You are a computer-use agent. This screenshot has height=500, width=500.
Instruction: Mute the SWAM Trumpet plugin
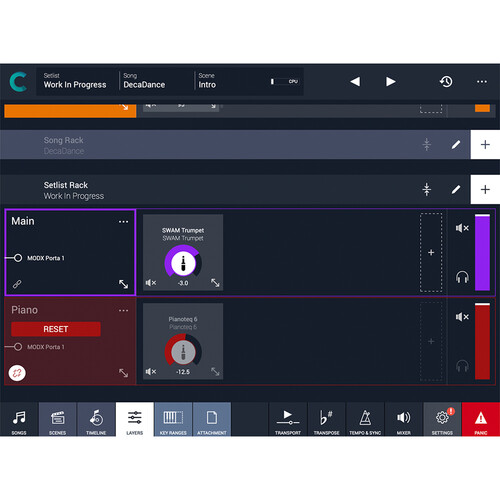click(151, 283)
